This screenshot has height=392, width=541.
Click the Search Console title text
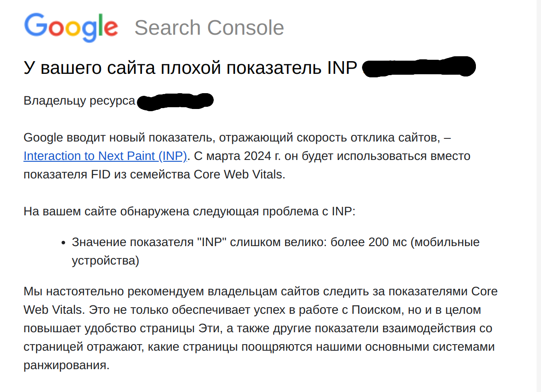(209, 28)
